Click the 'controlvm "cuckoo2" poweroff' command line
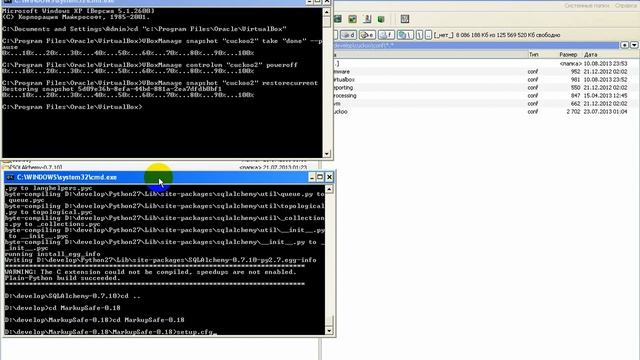This screenshot has height=360, width=640. point(150,65)
